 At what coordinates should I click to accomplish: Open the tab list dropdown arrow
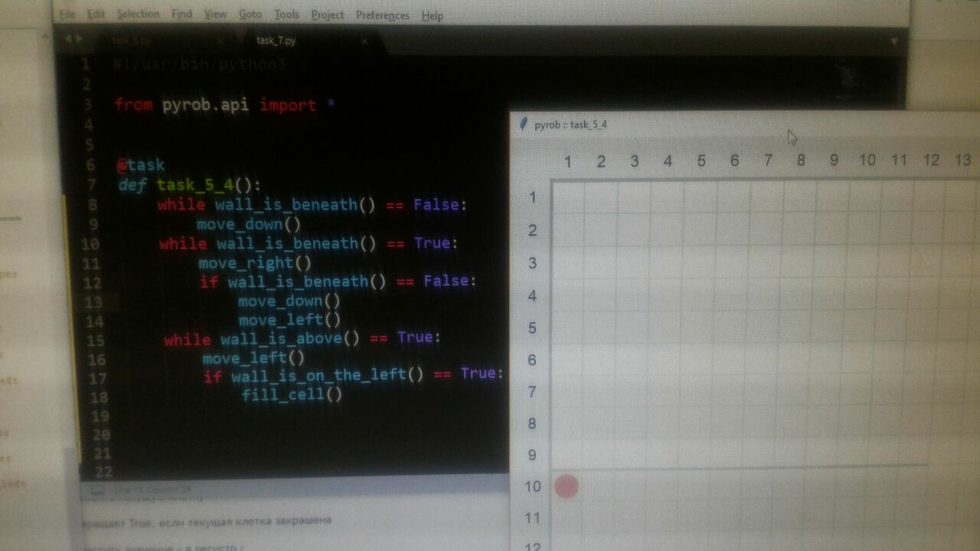point(894,42)
